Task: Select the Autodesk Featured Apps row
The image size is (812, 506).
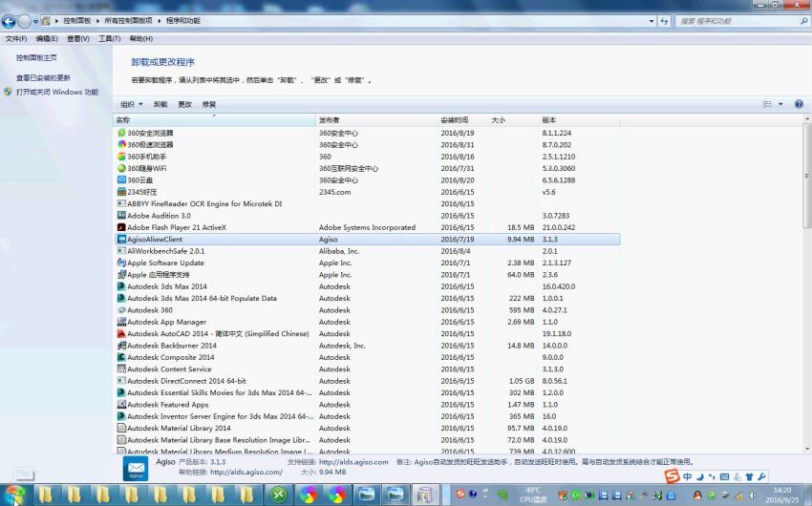Action: click(367, 405)
